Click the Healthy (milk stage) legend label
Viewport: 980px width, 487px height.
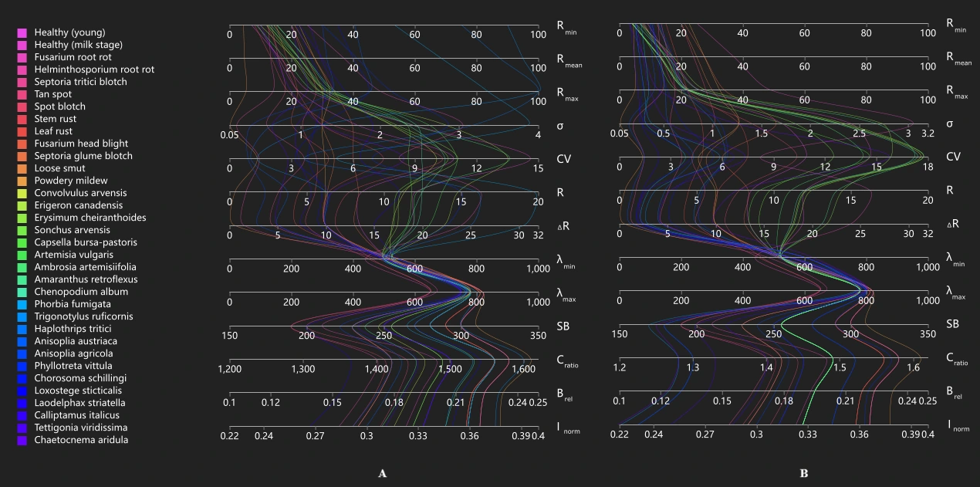(78, 45)
